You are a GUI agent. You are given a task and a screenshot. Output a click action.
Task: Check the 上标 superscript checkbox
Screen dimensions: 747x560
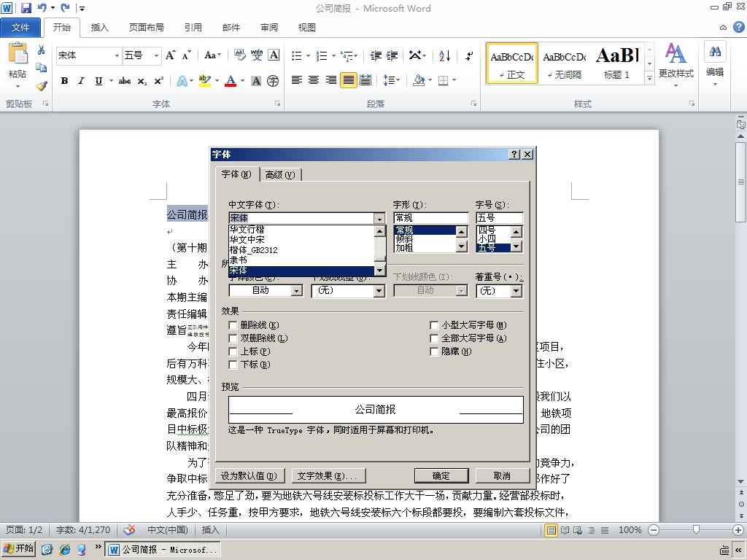point(233,351)
